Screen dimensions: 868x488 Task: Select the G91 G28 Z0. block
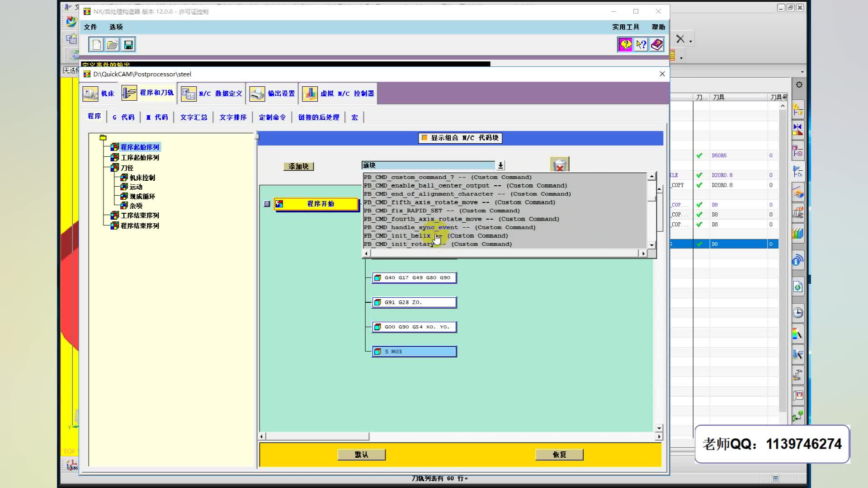pyautogui.click(x=414, y=302)
